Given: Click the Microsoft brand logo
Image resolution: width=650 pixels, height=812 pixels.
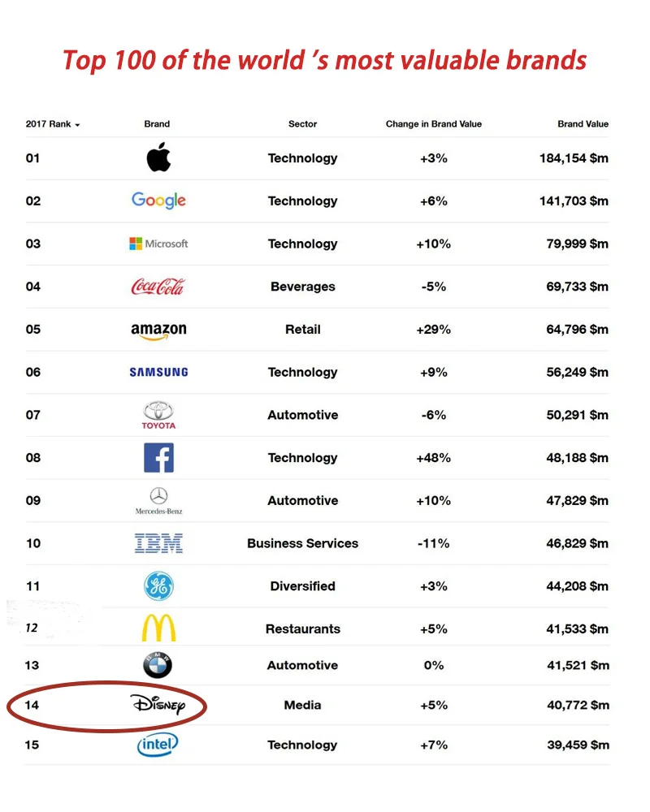Looking at the screenshot, I should pyautogui.click(x=158, y=244).
